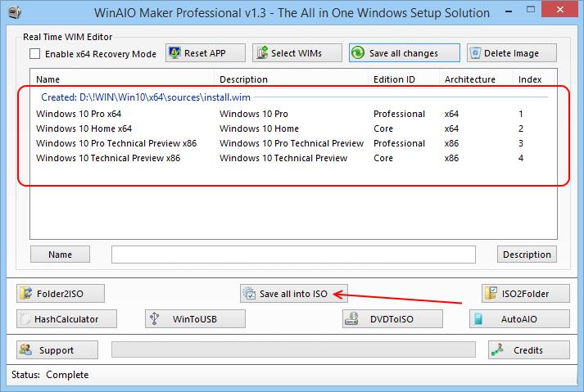The image size is (584, 392).
Task: Click the index 4 cell
Action: pyautogui.click(x=521, y=158)
